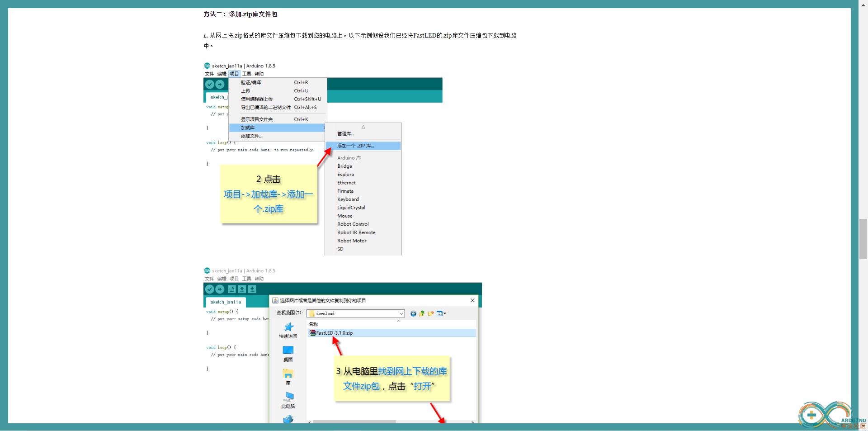Open 项目 menu in lower Arduino window
Image resolution: width=868 pixels, height=431 pixels.
click(234, 279)
